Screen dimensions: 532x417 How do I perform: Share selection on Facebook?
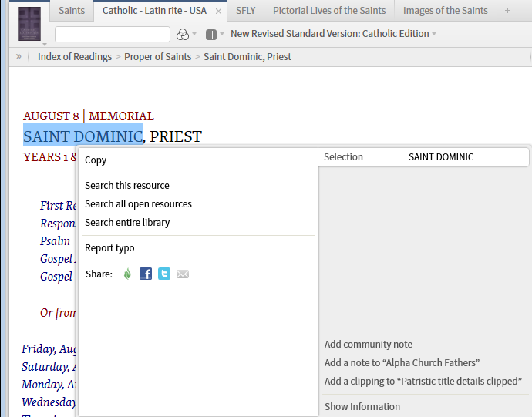click(146, 274)
